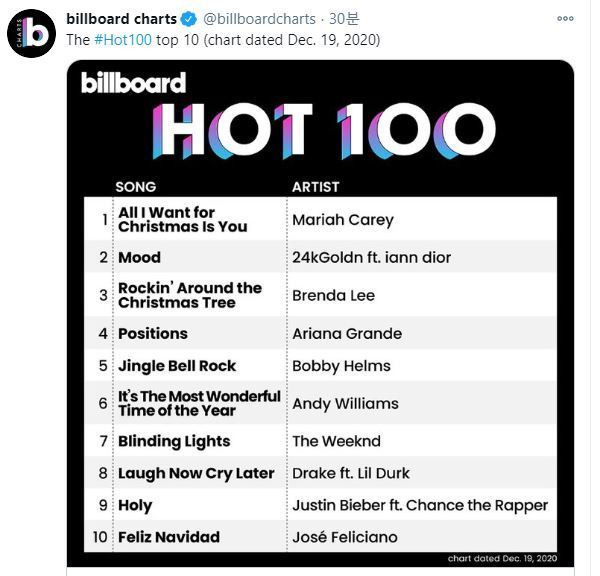Screen dimensions: 600x576
Task: Click the SONG column header
Action: [x=136, y=186]
